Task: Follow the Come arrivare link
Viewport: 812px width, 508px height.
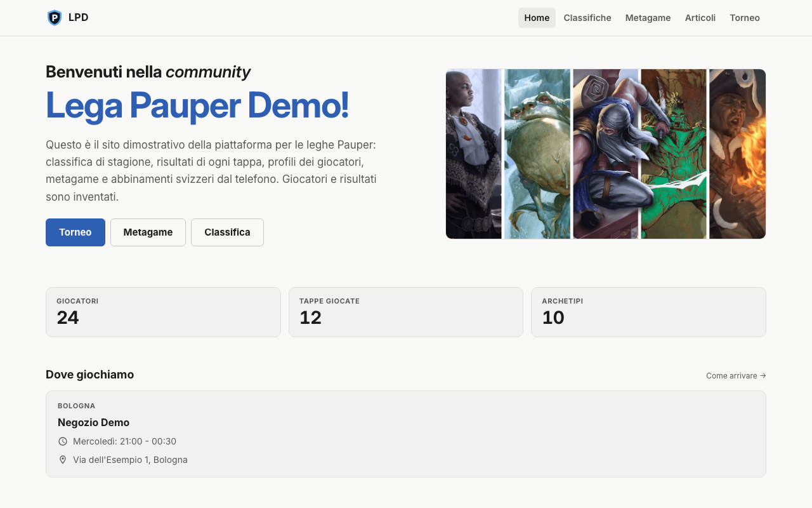Action: [x=736, y=376]
